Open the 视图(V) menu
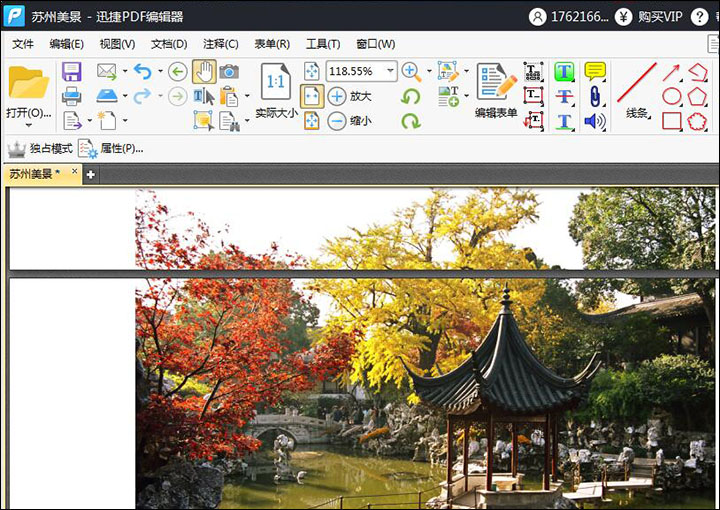This screenshot has width=720, height=510. point(118,44)
